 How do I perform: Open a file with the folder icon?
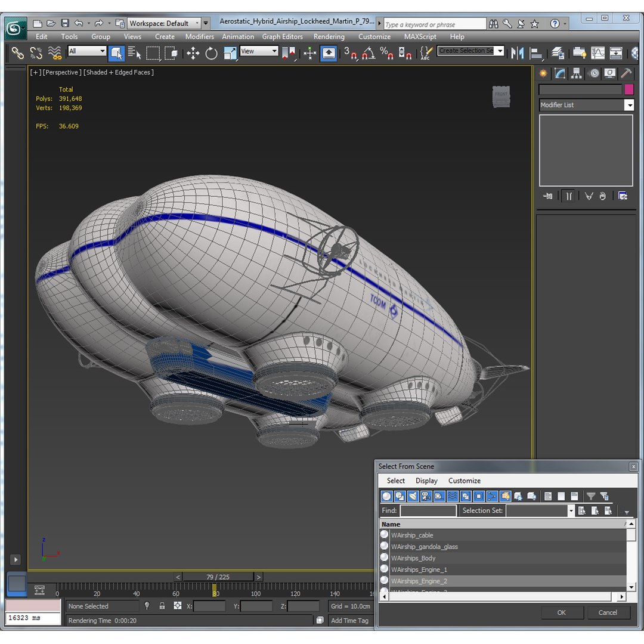point(51,23)
